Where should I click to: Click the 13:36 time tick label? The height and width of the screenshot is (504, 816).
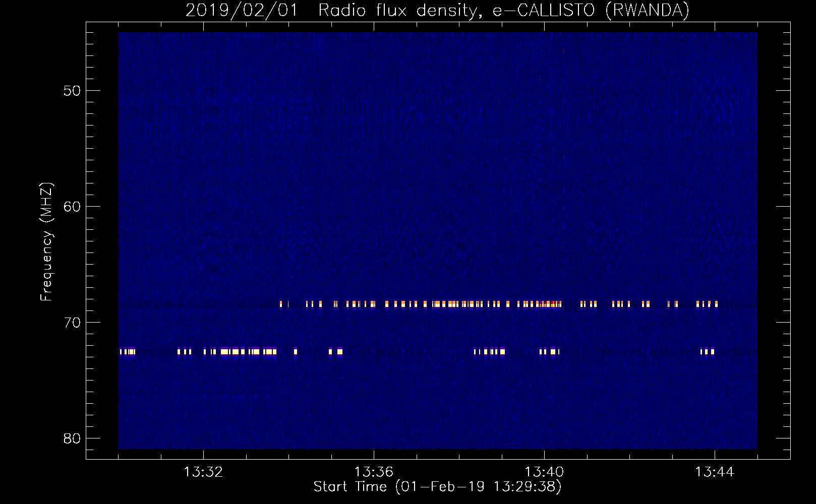[374, 472]
